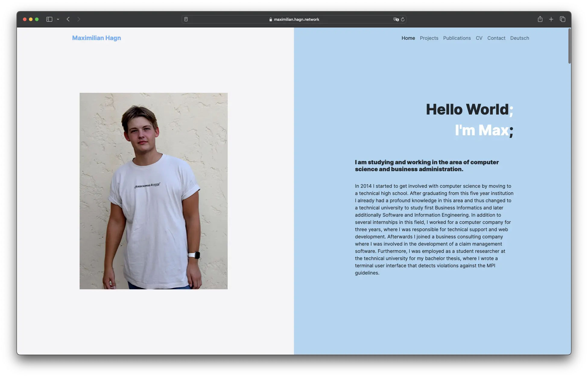Click the reload page icon
The width and height of the screenshot is (588, 377).
tap(403, 19)
